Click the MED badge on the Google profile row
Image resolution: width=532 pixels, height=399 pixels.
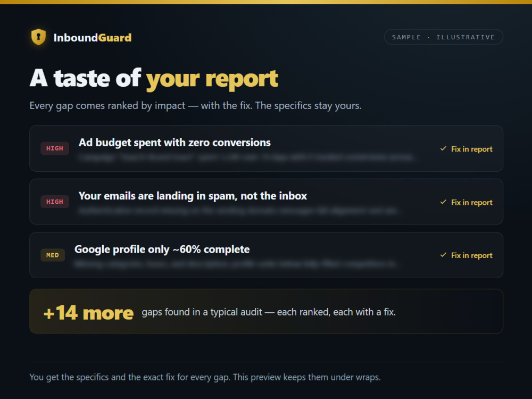53,255
